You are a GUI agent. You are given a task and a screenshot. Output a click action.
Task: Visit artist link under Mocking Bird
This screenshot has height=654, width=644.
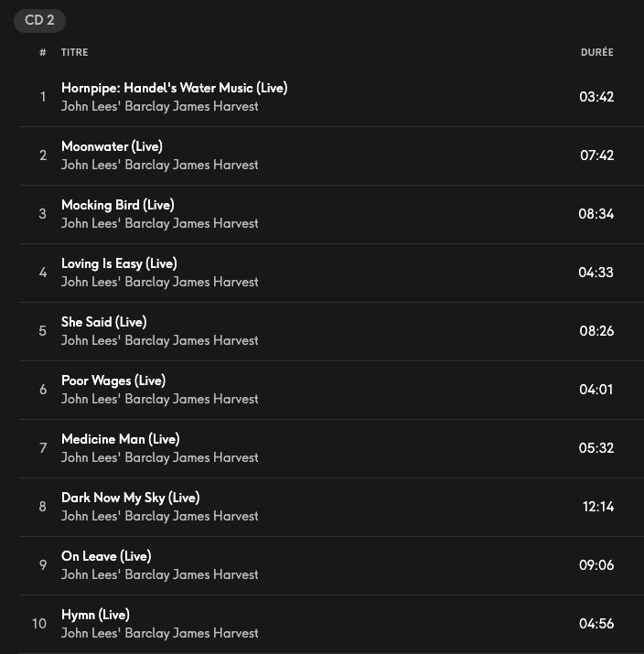(x=159, y=223)
